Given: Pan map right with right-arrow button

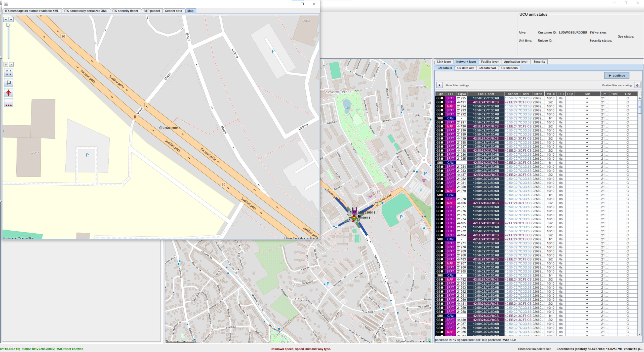Looking at the screenshot, I should point(11,19).
